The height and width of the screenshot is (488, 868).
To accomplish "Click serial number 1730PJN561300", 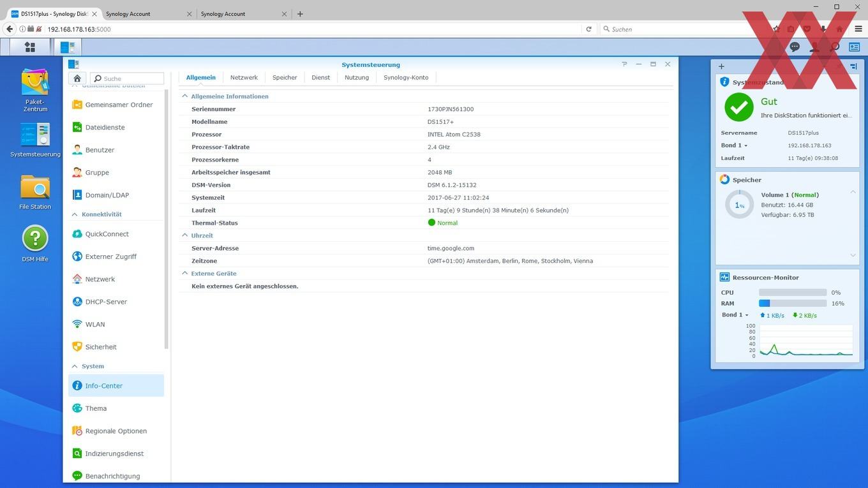I will [x=451, y=109].
